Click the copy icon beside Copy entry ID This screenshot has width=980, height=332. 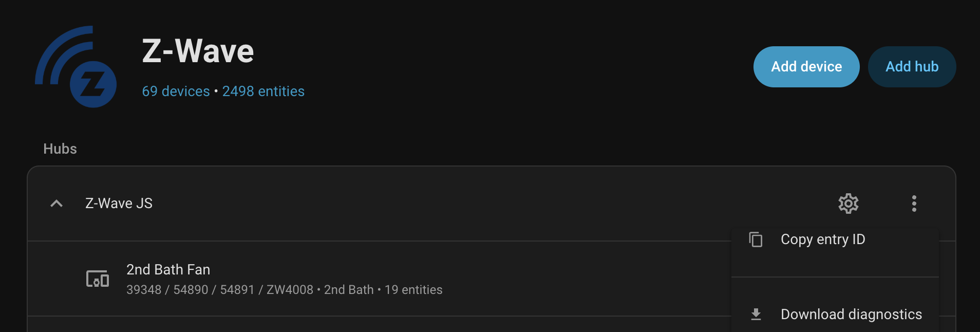pos(756,239)
